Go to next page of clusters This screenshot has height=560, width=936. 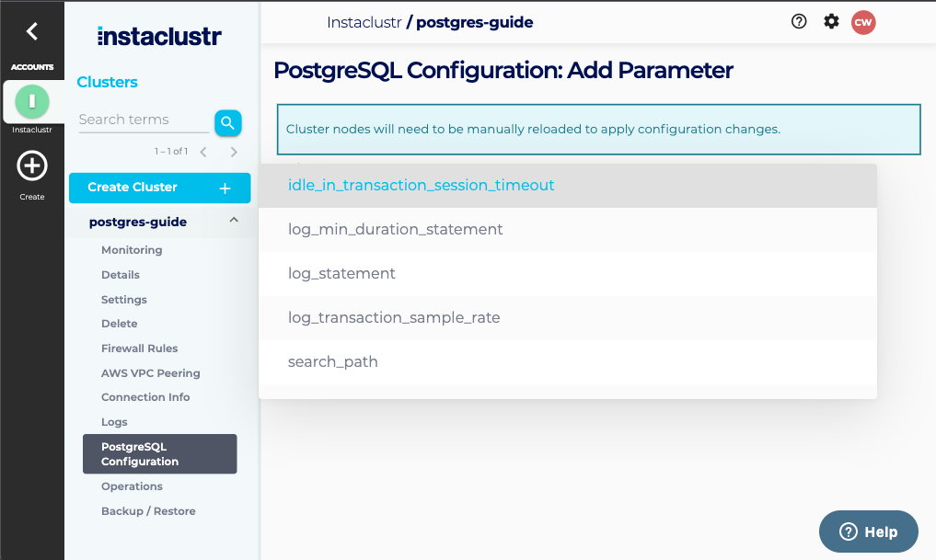click(234, 152)
